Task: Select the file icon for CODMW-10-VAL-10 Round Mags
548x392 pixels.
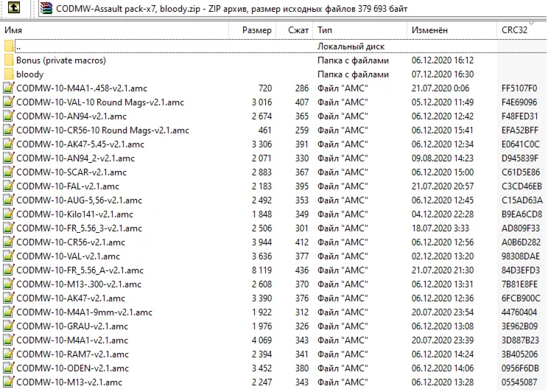Action: click(9, 102)
